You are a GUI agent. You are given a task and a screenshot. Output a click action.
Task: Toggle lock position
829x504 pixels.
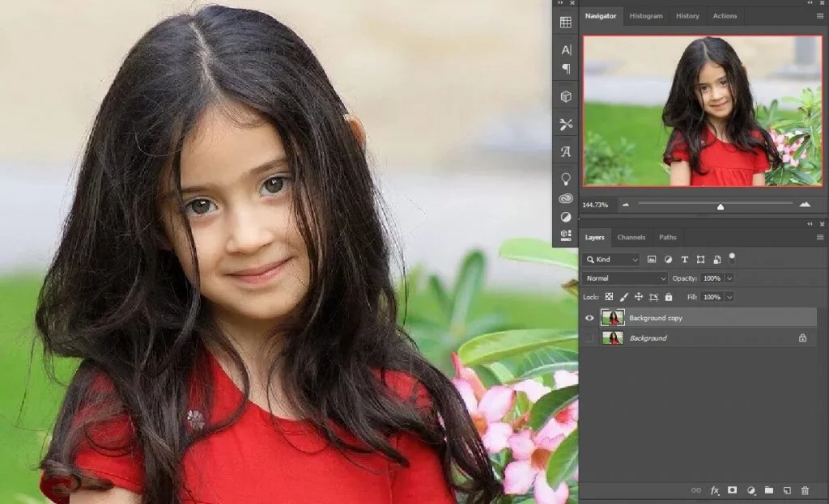[x=639, y=297]
